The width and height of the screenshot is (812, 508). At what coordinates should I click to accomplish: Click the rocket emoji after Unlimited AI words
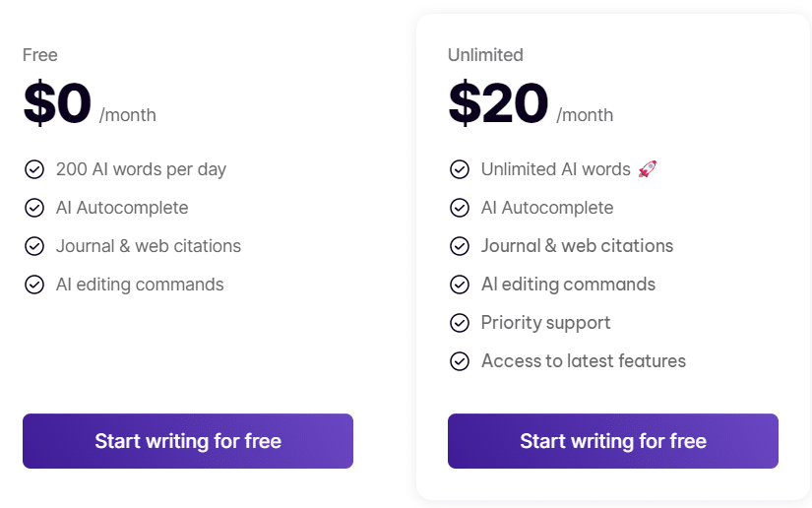coord(648,169)
